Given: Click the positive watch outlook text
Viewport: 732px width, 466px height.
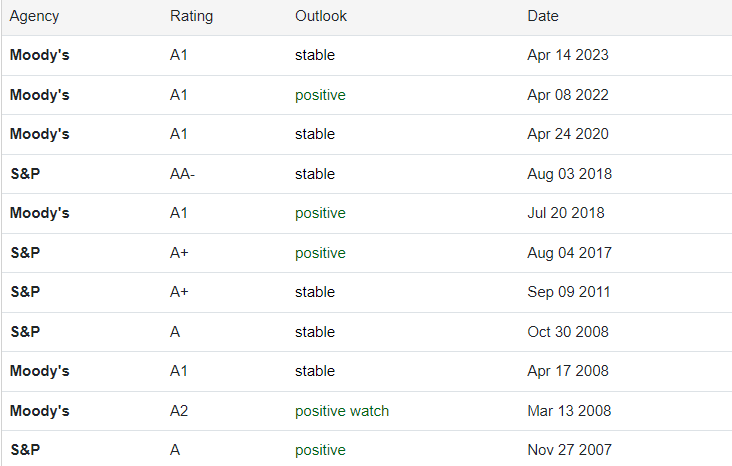Looking at the screenshot, I should coord(342,411).
